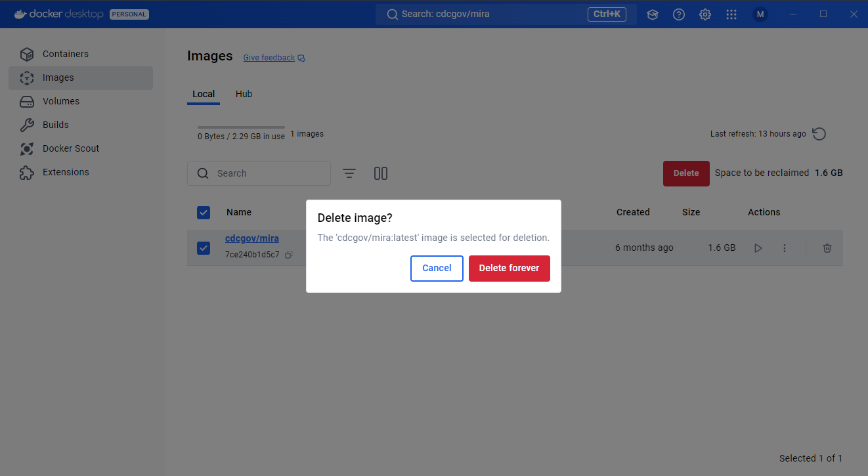Screen dimensions: 868x476
Task: Open the user account avatar M
Action: click(x=760, y=14)
